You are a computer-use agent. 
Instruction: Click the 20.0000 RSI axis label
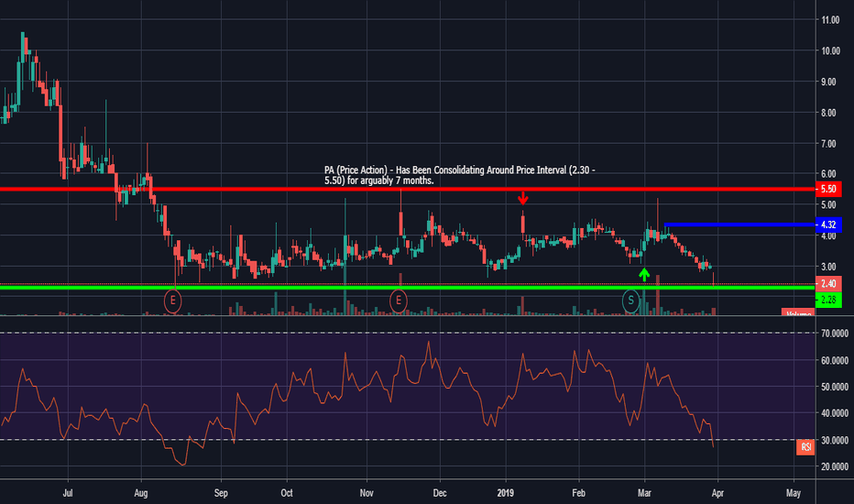tap(835, 467)
